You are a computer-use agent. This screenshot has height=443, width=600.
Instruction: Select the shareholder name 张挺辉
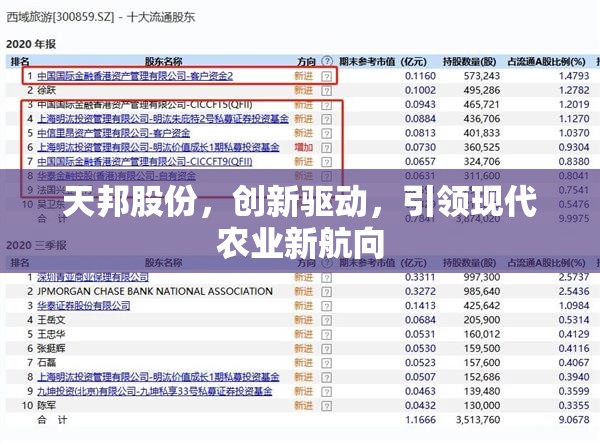tap(51, 349)
